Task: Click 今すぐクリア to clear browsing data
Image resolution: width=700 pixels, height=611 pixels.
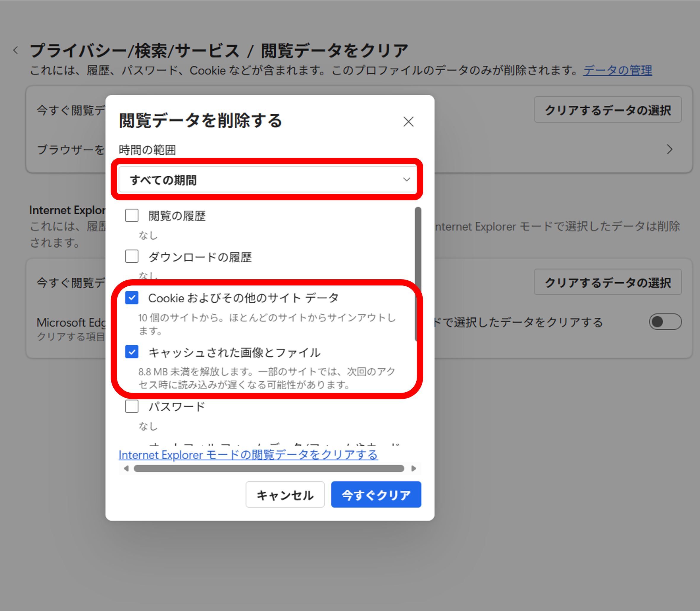Action: 376,494
